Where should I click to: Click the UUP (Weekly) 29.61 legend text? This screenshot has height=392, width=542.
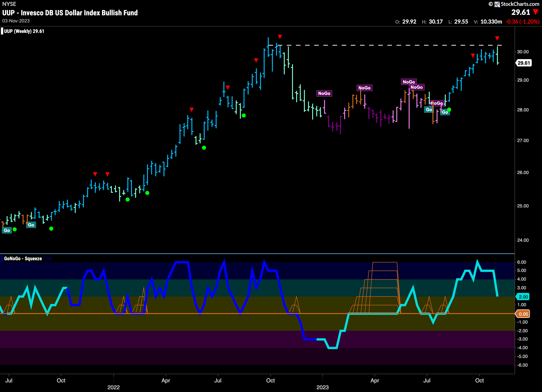24,31
